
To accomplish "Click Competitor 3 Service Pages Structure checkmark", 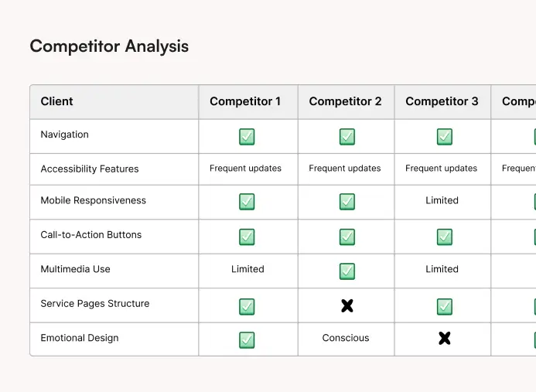I will click(x=444, y=306).
